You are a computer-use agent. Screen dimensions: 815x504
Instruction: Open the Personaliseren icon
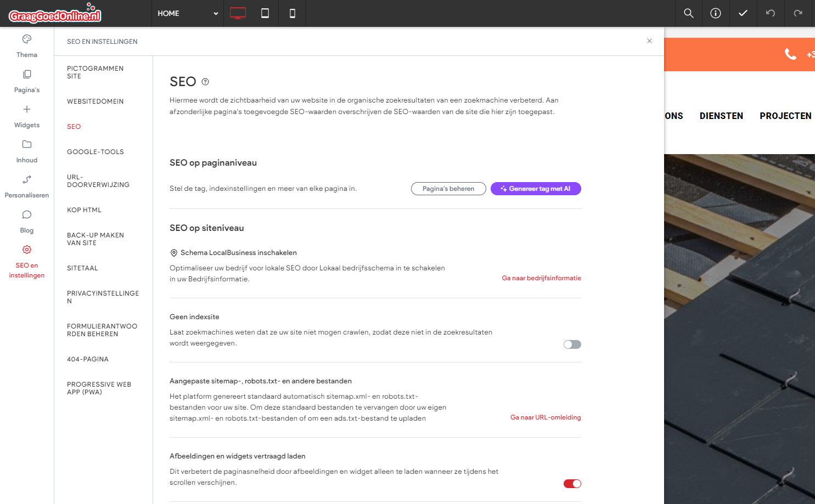[x=27, y=179]
